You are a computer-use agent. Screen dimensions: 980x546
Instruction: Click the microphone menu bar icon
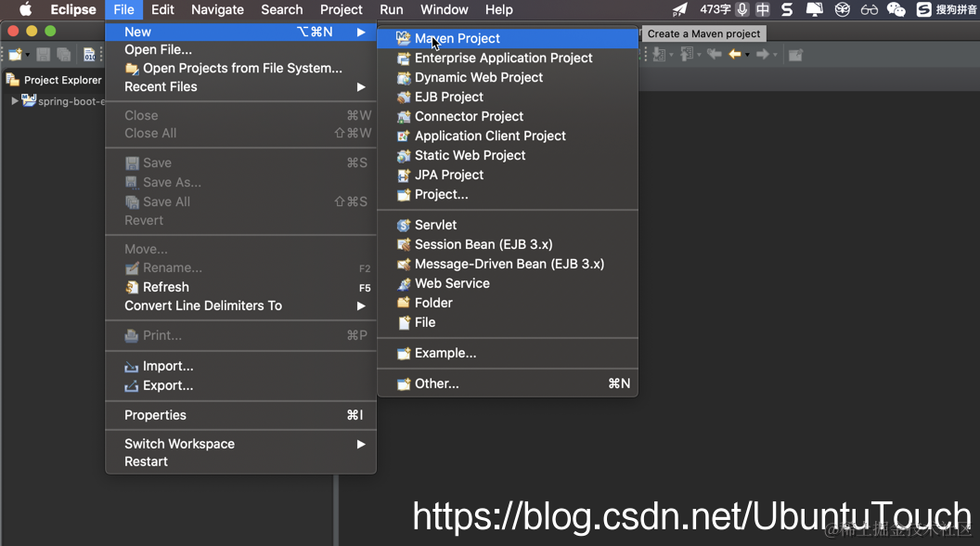click(742, 9)
